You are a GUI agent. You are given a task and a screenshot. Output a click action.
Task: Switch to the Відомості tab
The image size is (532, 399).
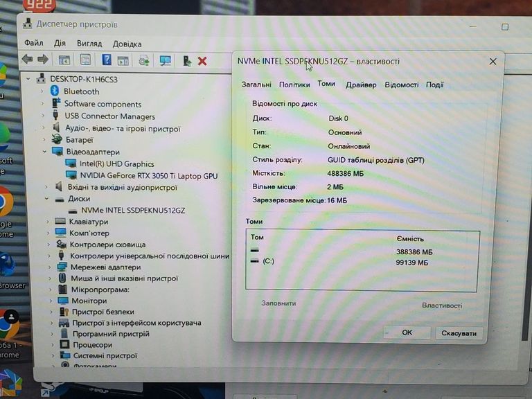point(401,85)
